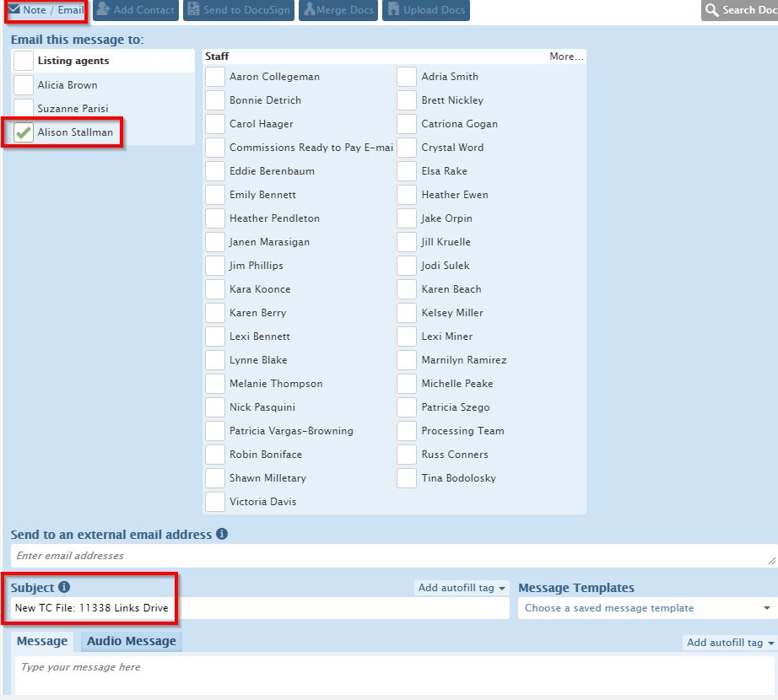Check the Janen Marasigan checkbox
The height and width of the screenshot is (700, 778).
pos(215,242)
